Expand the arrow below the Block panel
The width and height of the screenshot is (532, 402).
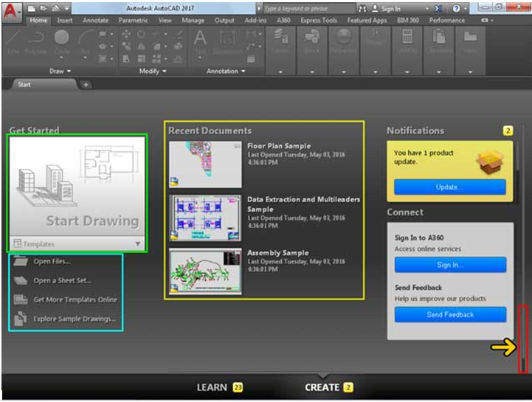tap(312, 72)
